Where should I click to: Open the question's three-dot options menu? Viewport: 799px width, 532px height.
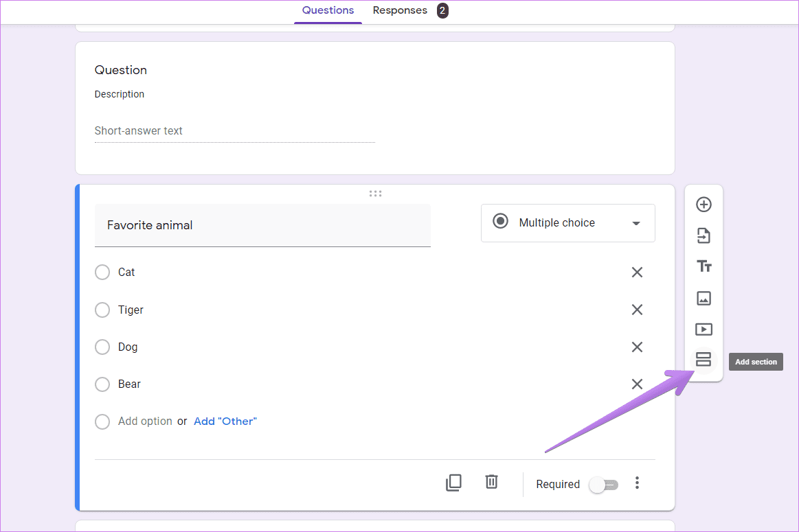[x=637, y=483]
